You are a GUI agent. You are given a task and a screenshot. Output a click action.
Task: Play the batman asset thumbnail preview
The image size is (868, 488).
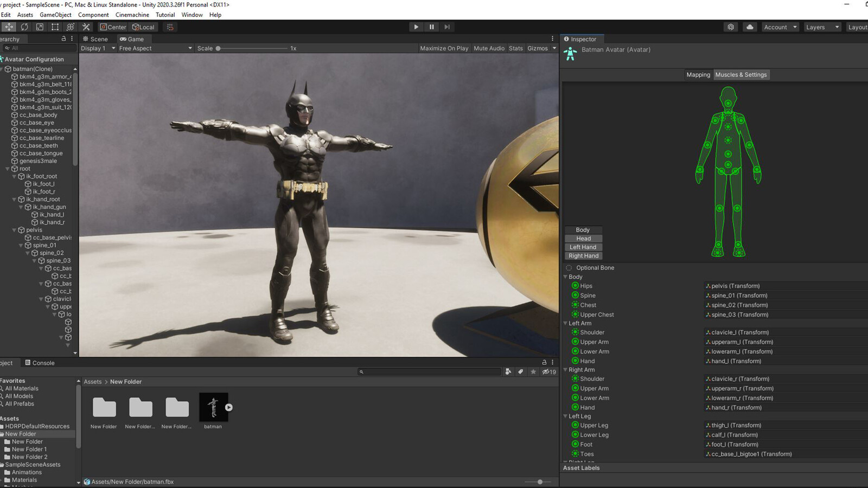[229, 408]
